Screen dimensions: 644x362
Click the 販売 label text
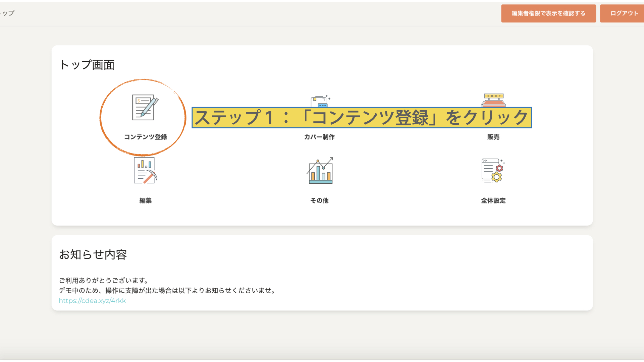pyautogui.click(x=493, y=137)
